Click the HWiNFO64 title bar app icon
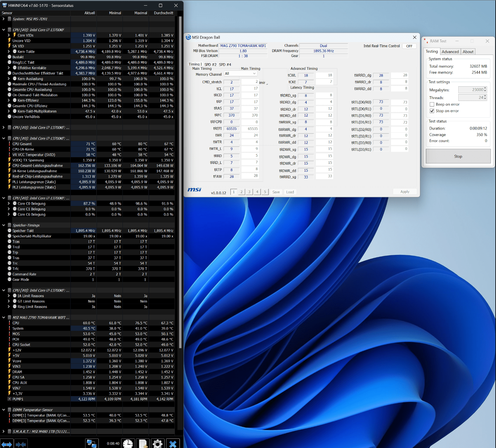The height and width of the screenshot is (448, 496). click(4, 5)
